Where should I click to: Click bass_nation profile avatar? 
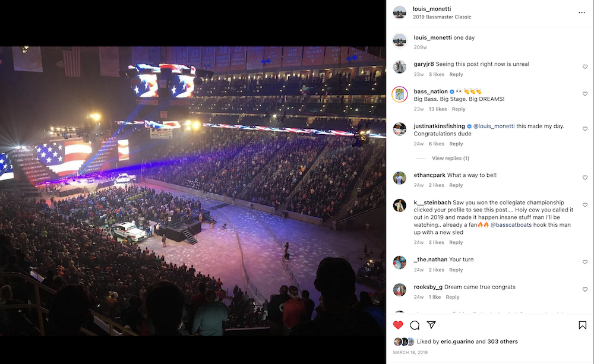coord(400,94)
